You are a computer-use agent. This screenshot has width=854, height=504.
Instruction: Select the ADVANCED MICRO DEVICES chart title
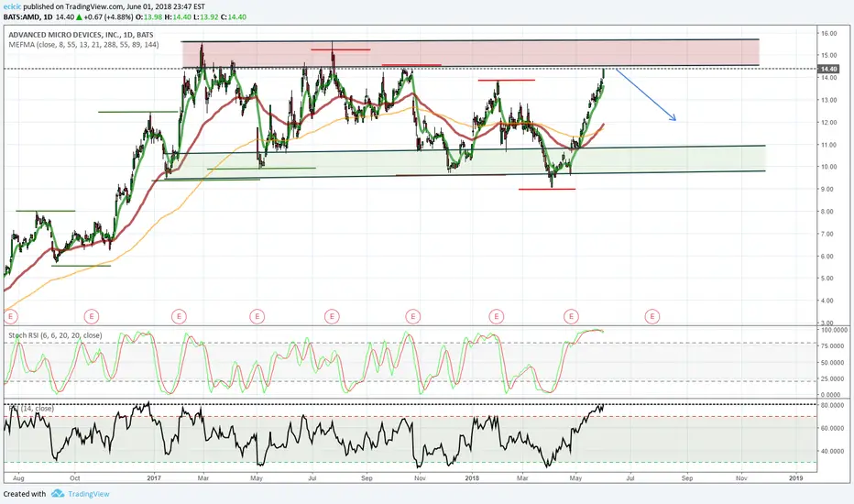[82, 35]
